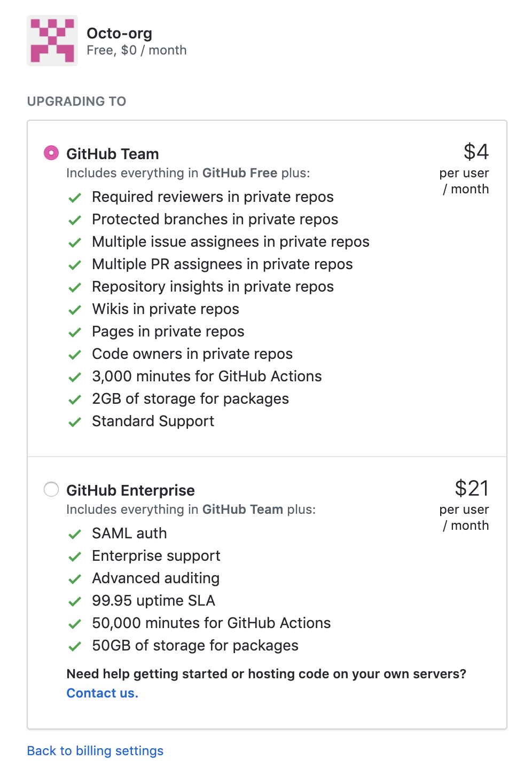532x768 pixels.
Task: Click the GitHub Enterprise plan title
Action: point(130,490)
